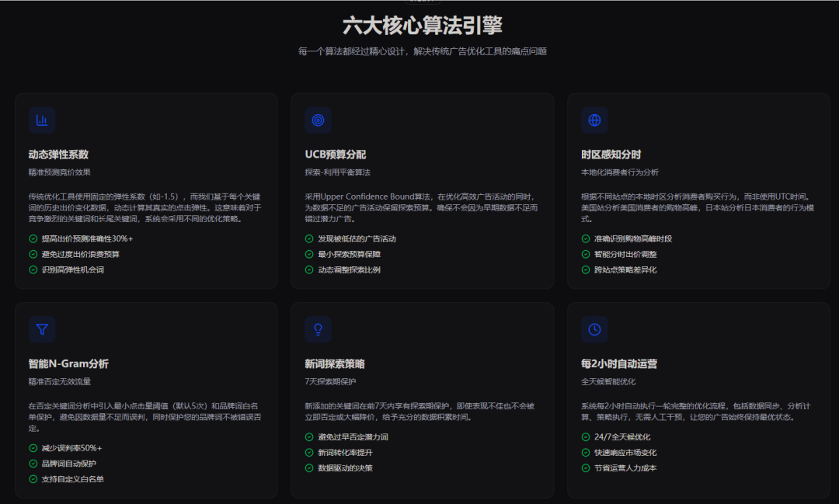Click the funnel filter icon above 智能N-Gram分析

(x=42, y=329)
